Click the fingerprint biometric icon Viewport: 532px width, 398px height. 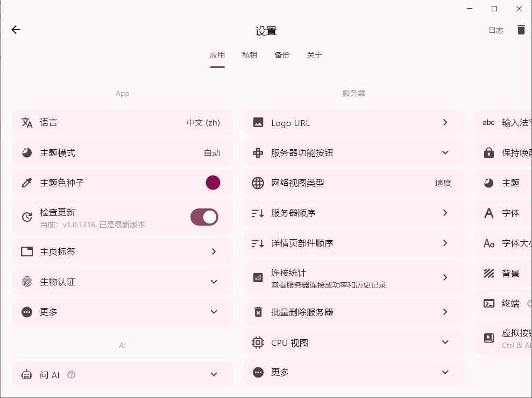(x=27, y=282)
